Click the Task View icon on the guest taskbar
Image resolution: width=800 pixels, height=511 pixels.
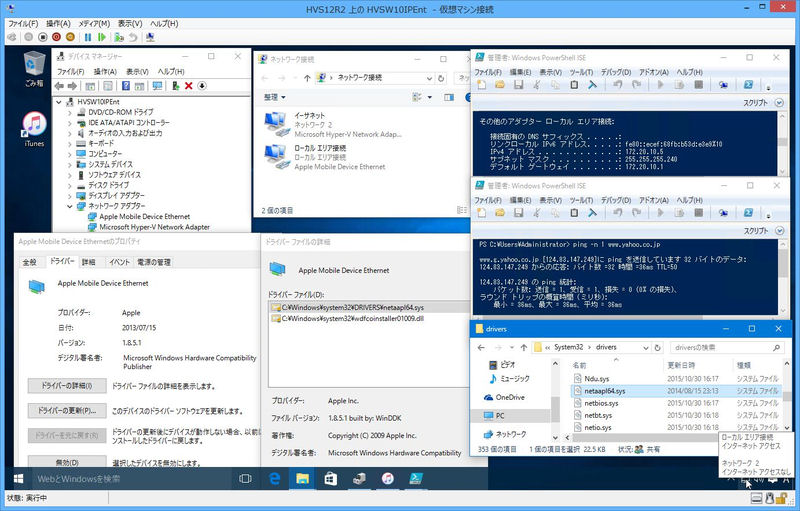tap(245, 478)
